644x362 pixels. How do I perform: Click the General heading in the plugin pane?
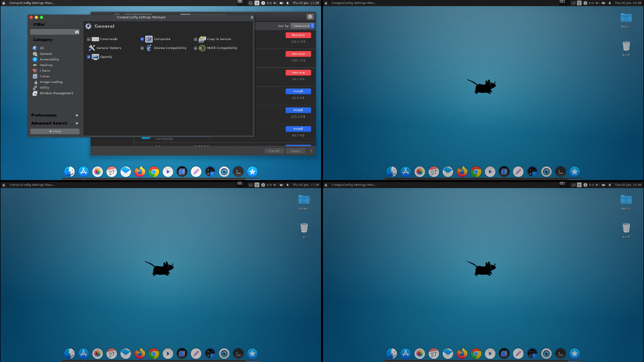pyautogui.click(x=104, y=26)
